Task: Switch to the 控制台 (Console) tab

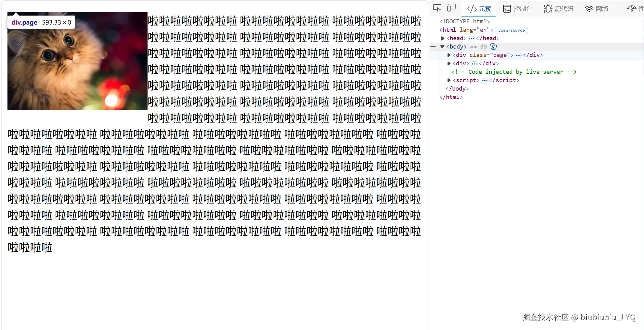Action: coord(517,9)
